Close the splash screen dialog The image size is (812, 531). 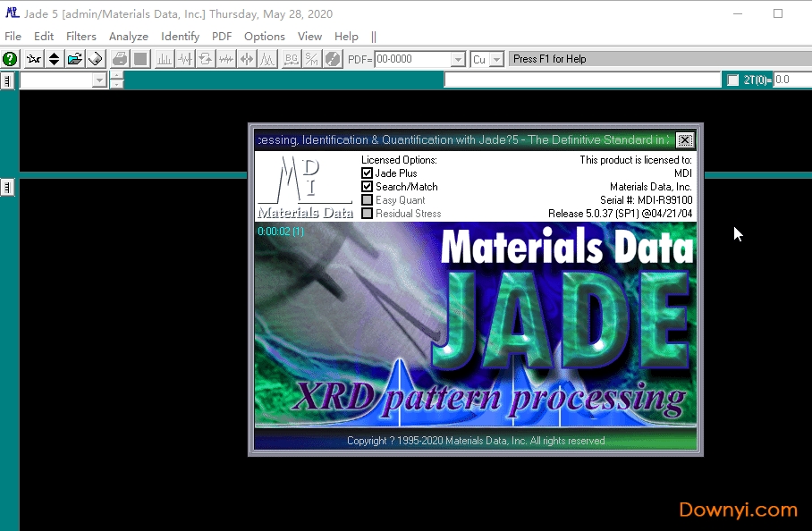point(685,140)
